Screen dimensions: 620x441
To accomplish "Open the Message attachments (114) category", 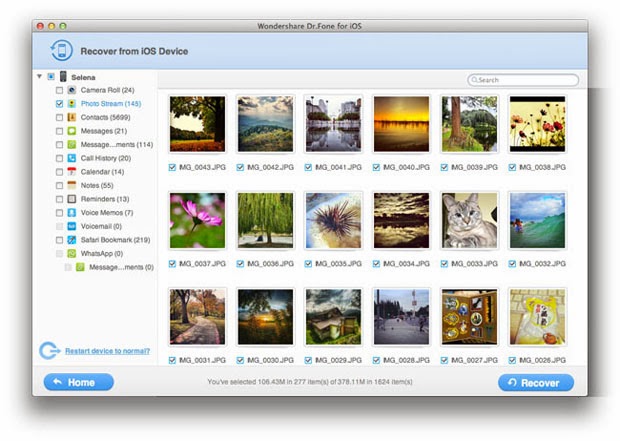I will [117, 145].
